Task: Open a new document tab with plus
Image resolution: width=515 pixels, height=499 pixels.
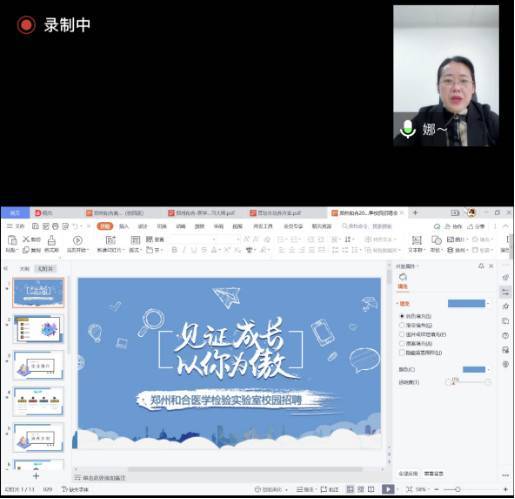Action: tap(415, 213)
